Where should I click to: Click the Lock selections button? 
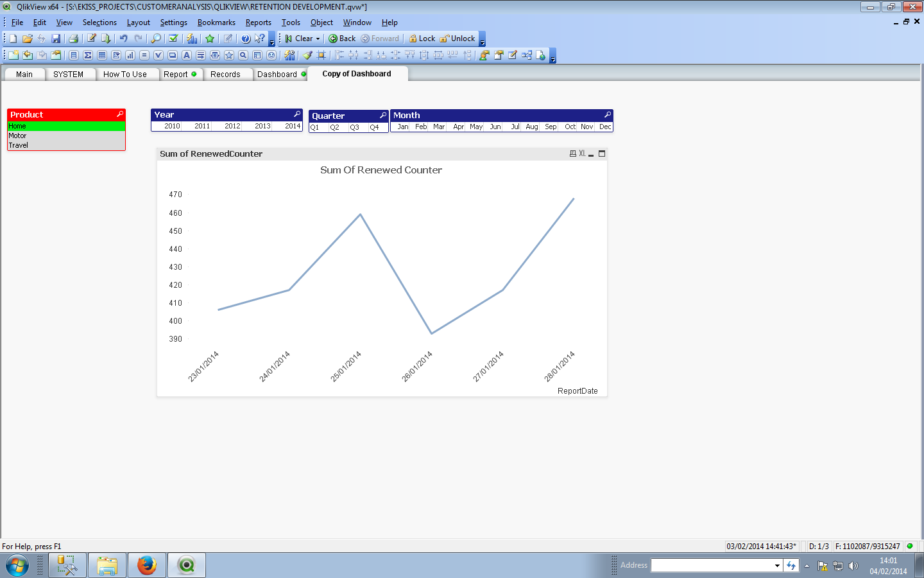[x=422, y=39]
